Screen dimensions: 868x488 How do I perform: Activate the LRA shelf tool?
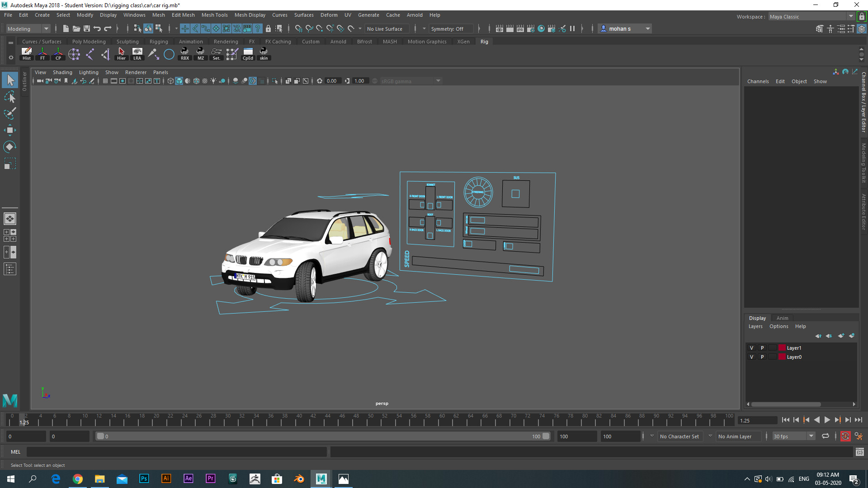click(137, 54)
